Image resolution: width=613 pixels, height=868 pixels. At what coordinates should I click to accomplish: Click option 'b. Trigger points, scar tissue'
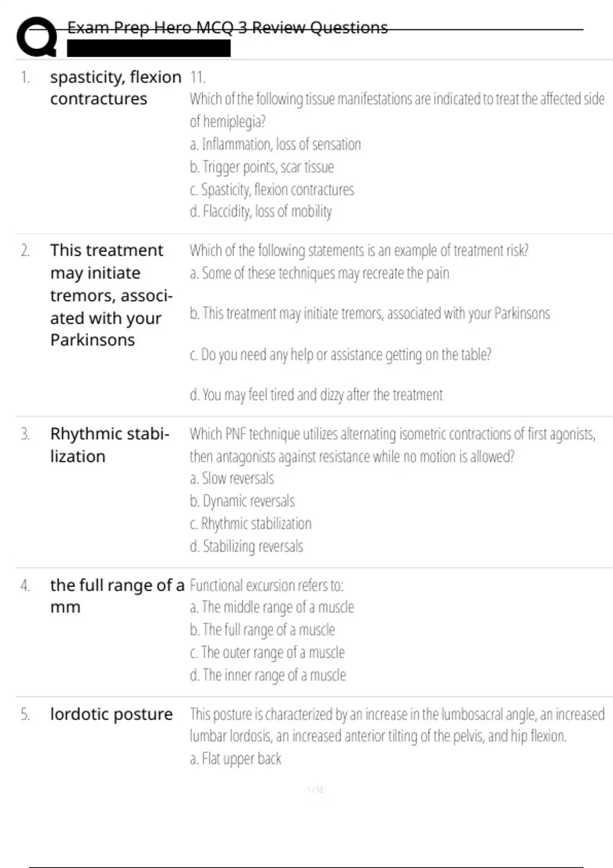click(262, 167)
